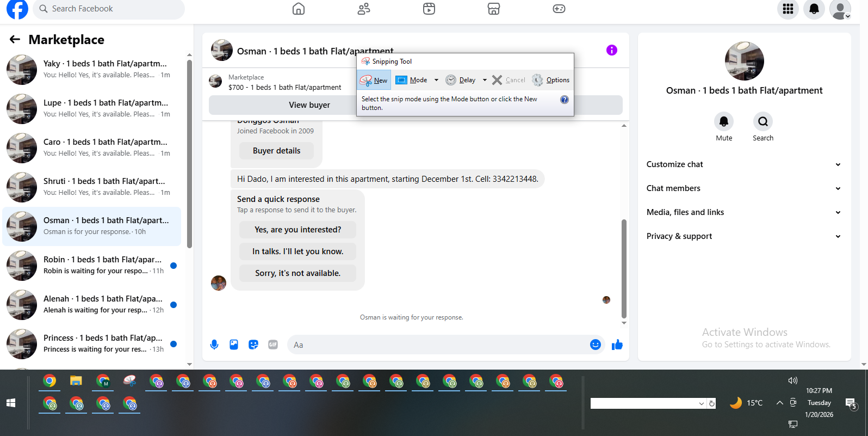The image size is (868, 436).
Task: Open the Gaming controller icon in top navigation
Action: tap(559, 9)
